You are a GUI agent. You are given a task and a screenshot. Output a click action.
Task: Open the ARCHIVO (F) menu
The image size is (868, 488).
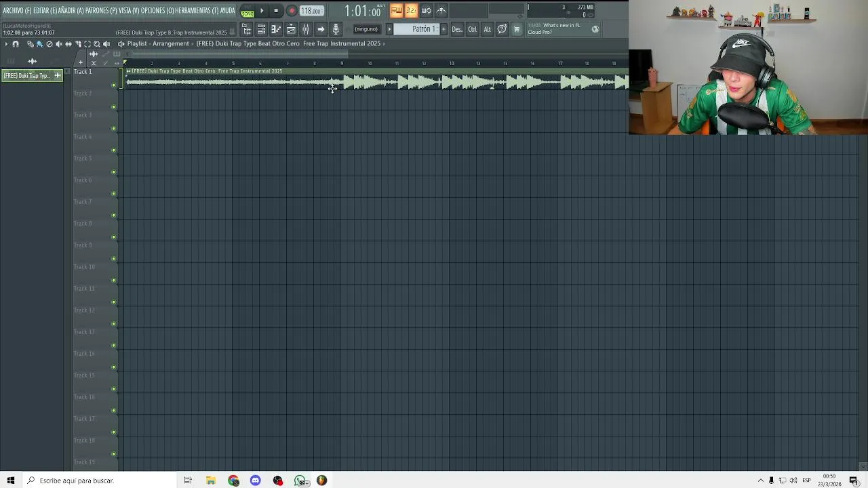point(17,11)
